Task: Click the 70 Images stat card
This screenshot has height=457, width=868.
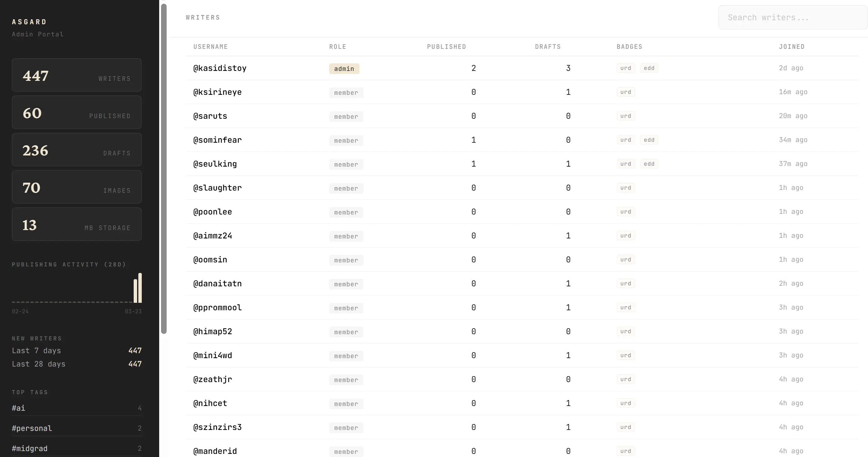Action: 76,187
